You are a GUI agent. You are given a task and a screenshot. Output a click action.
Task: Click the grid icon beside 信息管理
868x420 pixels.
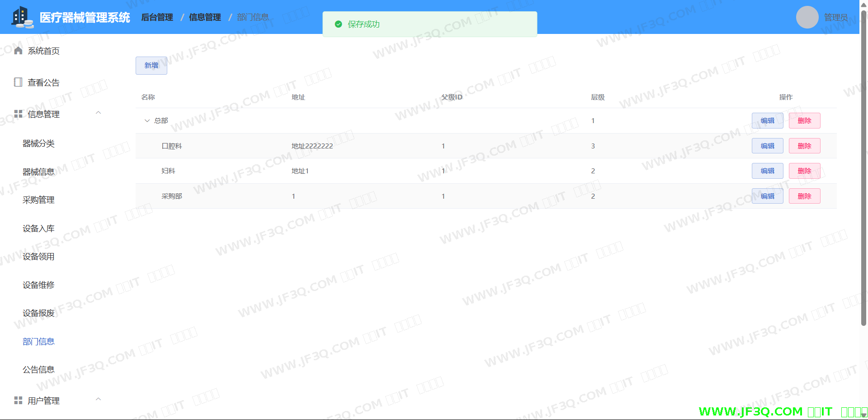click(x=18, y=114)
